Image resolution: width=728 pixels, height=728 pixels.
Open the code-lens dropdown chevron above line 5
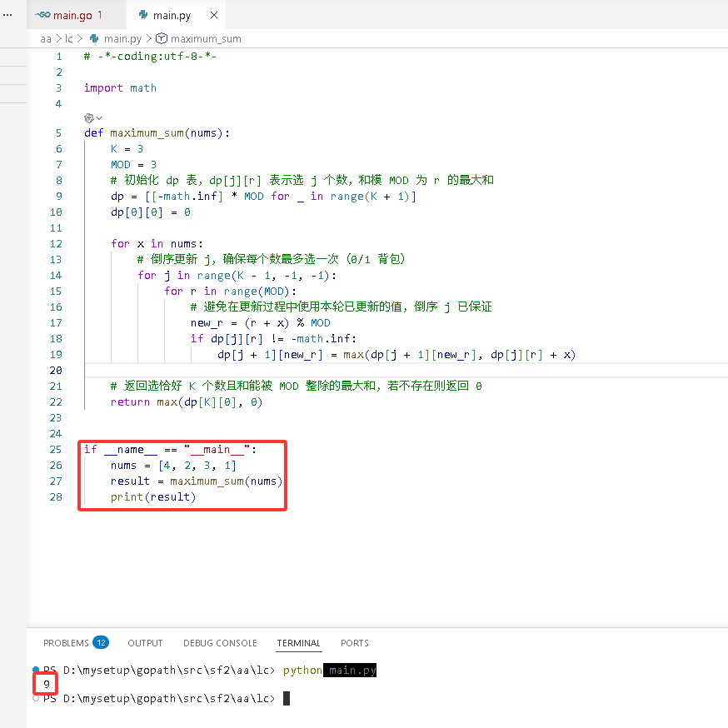tap(99, 118)
